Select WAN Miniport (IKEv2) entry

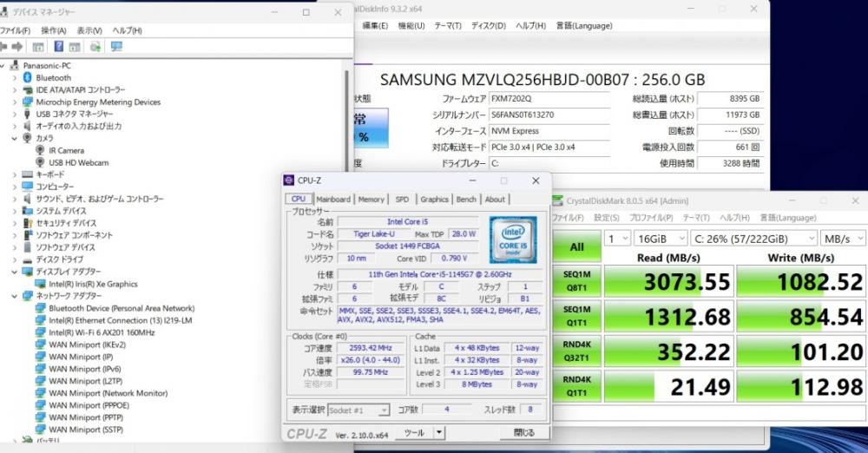(87, 345)
